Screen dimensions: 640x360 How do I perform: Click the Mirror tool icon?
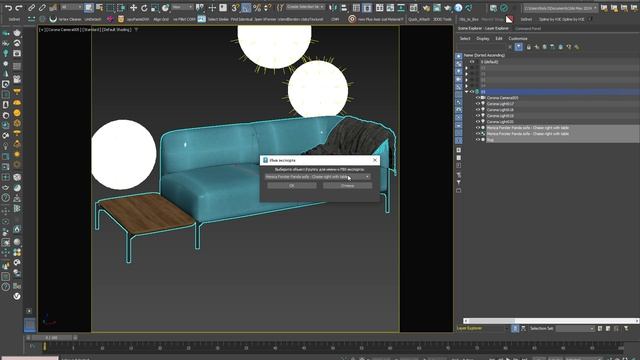(x=333, y=8)
